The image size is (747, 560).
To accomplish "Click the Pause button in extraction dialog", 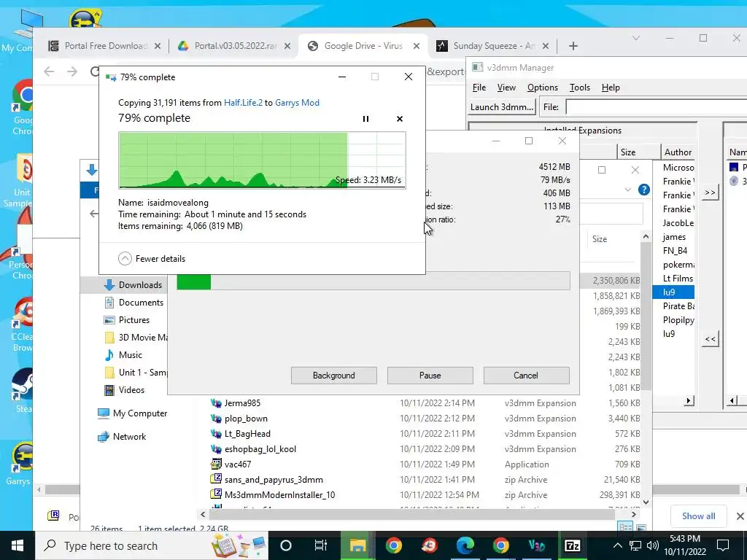I will pyautogui.click(x=430, y=376).
